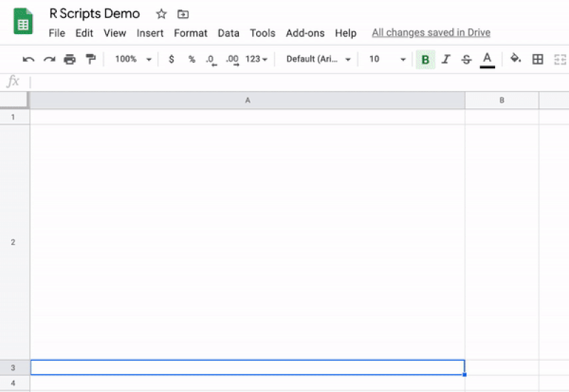Star the R Scripts Demo document
The width and height of the screenshot is (569, 392).
161,14
